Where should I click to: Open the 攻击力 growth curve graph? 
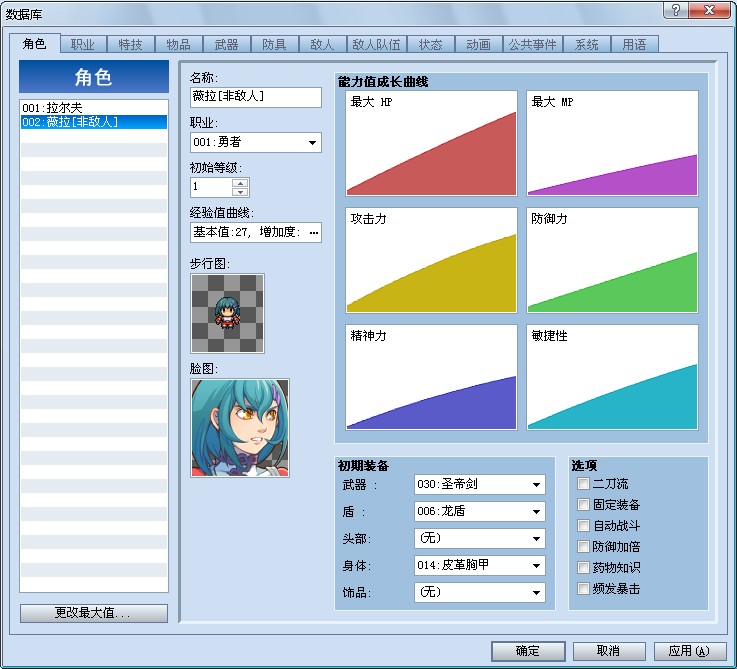click(431, 260)
